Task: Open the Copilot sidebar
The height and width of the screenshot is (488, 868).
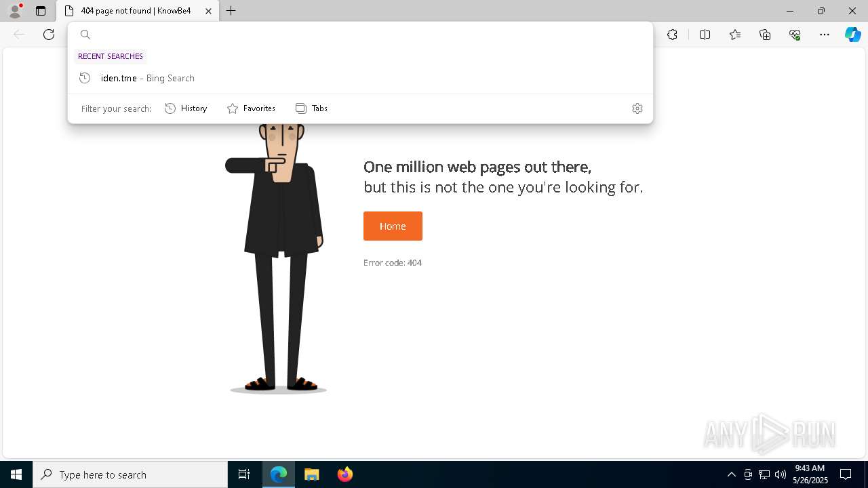Action: tap(852, 35)
